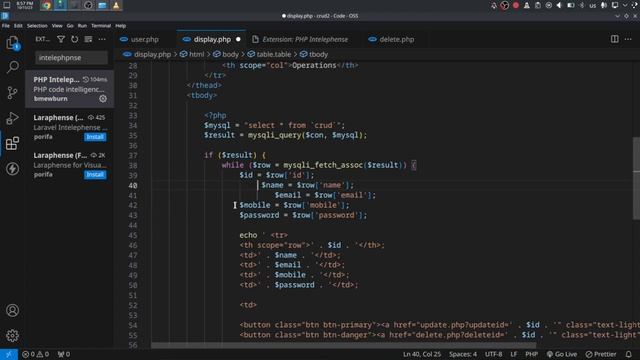Click the vertical editor scrollbar
Screen dimensions: 640x360
click(636, 179)
